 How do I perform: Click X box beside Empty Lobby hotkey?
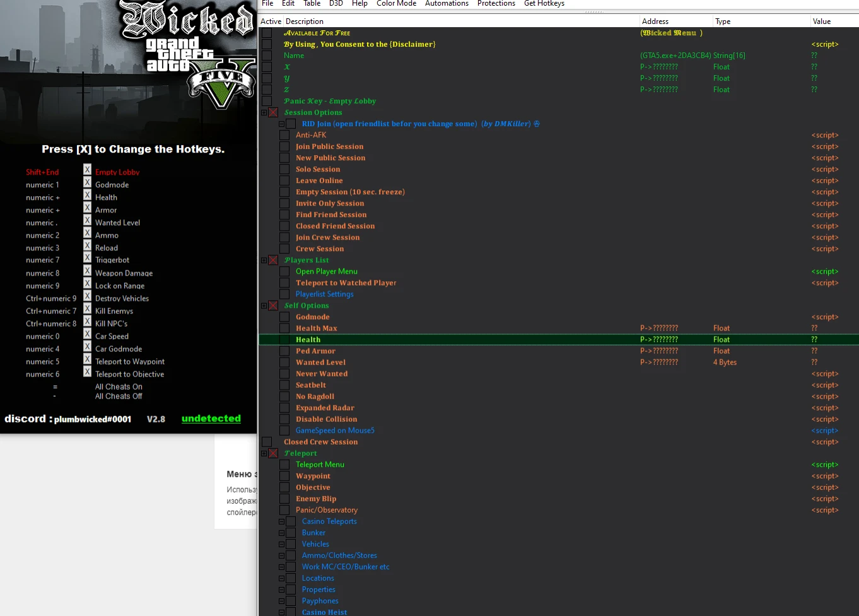pyautogui.click(x=87, y=170)
